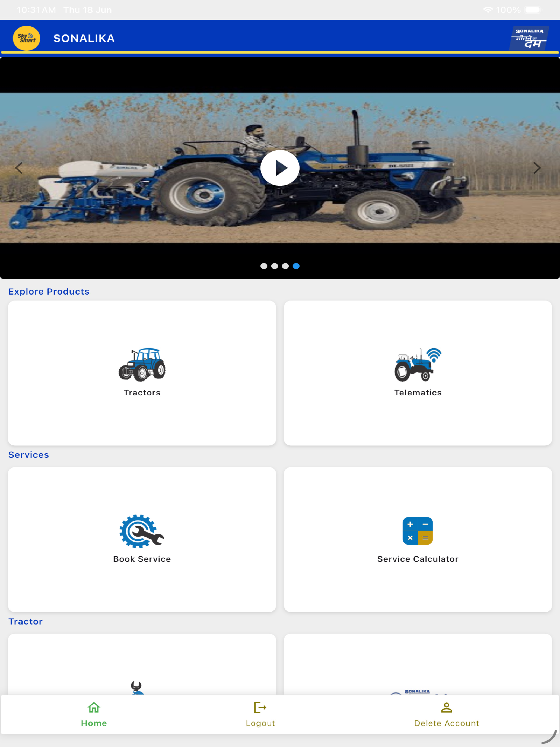Open the Tractors product icon
This screenshot has width=560, height=747.
pyautogui.click(x=142, y=365)
